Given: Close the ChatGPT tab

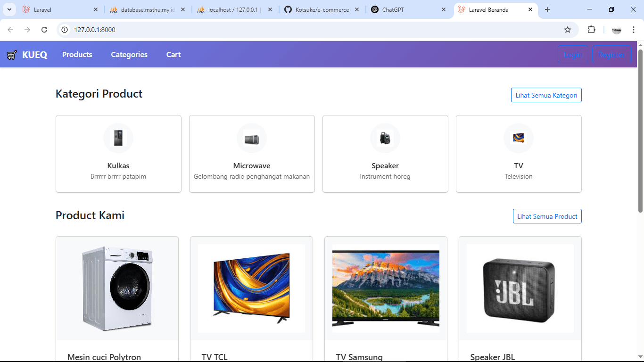Looking at the screenshot, I should coord(444,9).
